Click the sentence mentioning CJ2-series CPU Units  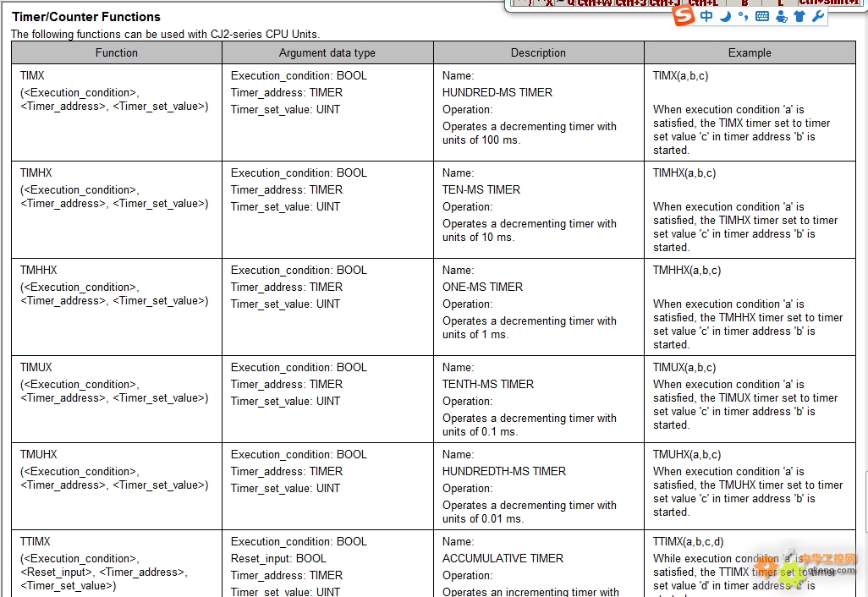166,35
